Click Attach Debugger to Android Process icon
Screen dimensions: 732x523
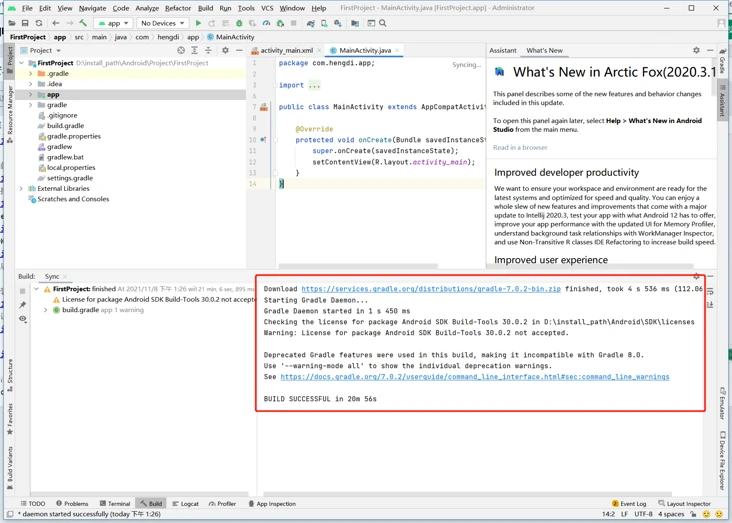[280, 23]
